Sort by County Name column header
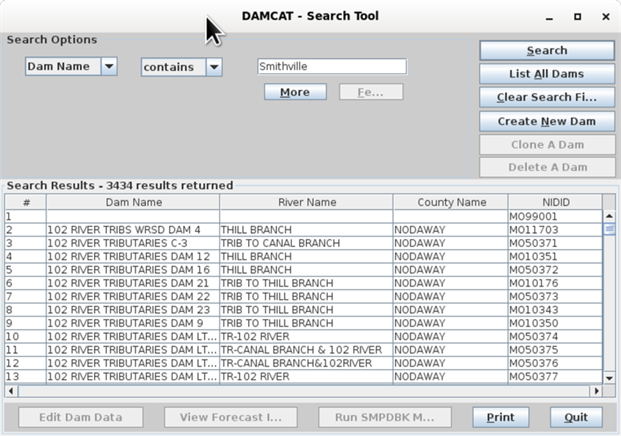Viewport: 621px width, 436px height. (x=451, y=202)
